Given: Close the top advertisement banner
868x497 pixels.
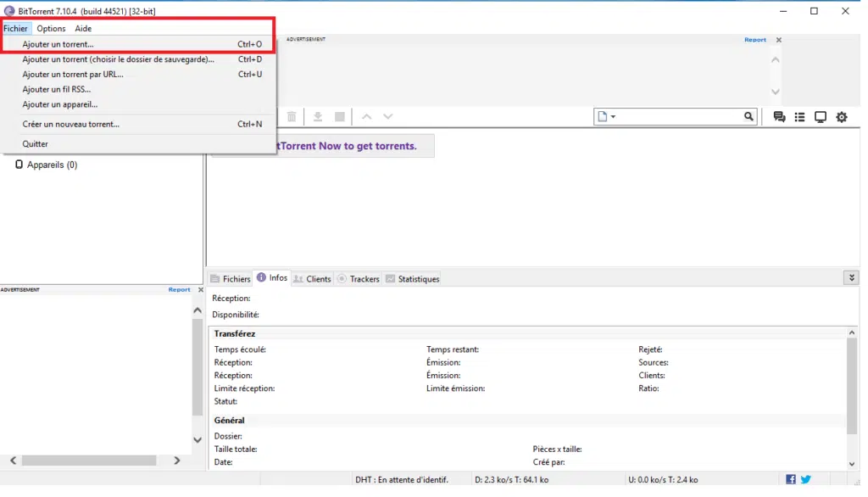Looking at the screenshot, I should point(779,40).
